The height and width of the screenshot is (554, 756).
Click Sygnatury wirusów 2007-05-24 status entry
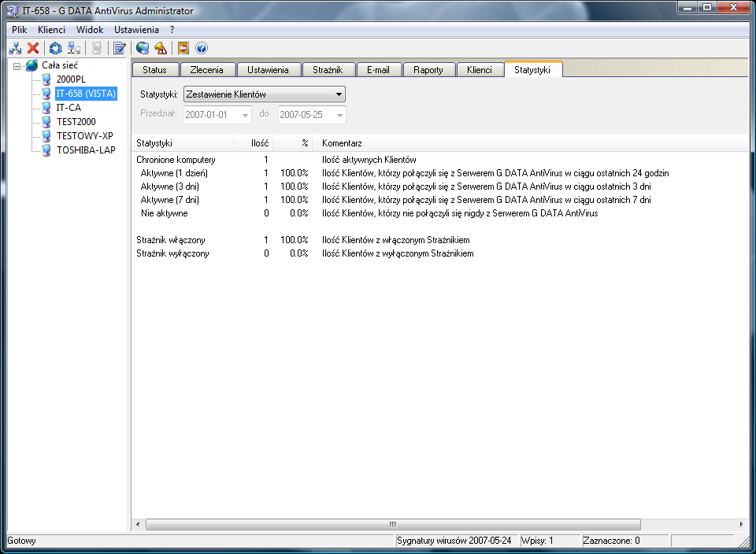456,541
